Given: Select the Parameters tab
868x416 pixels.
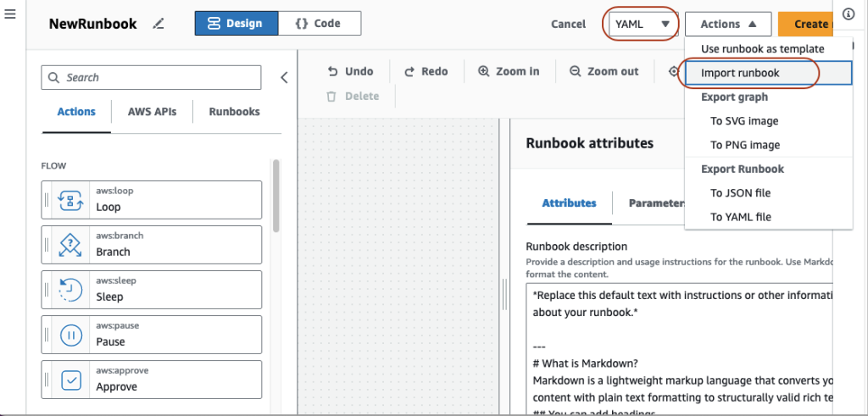Looking at the screenshot, I should click(657, 203).
